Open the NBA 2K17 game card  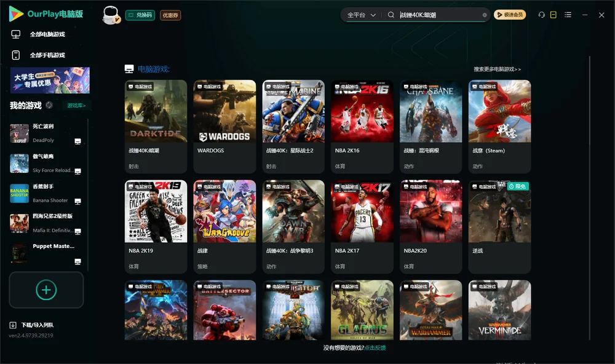(362, 227)
